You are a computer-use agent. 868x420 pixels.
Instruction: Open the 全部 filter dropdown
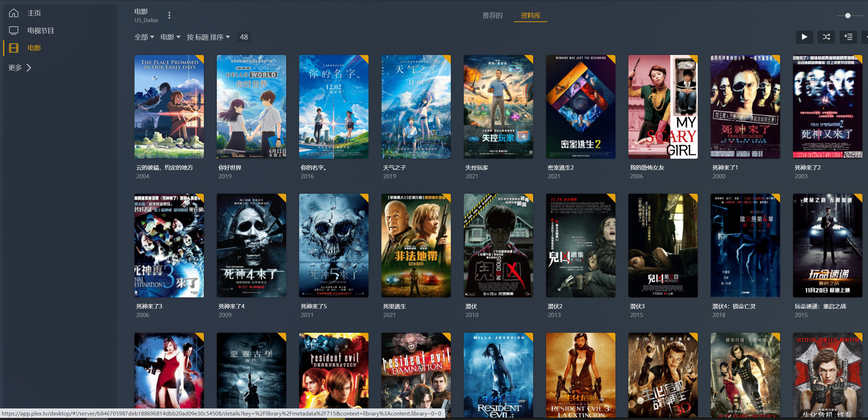click(144, 37)
